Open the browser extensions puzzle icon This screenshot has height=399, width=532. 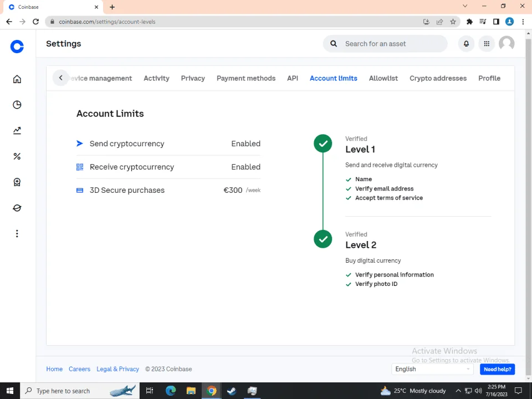(469, 22)
